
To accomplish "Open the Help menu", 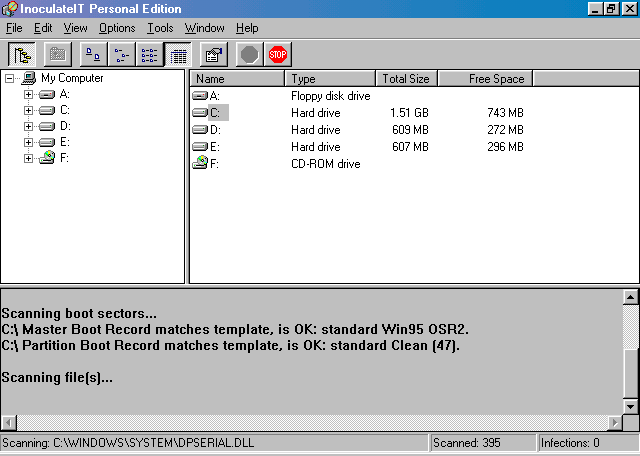I will [247, 28].
